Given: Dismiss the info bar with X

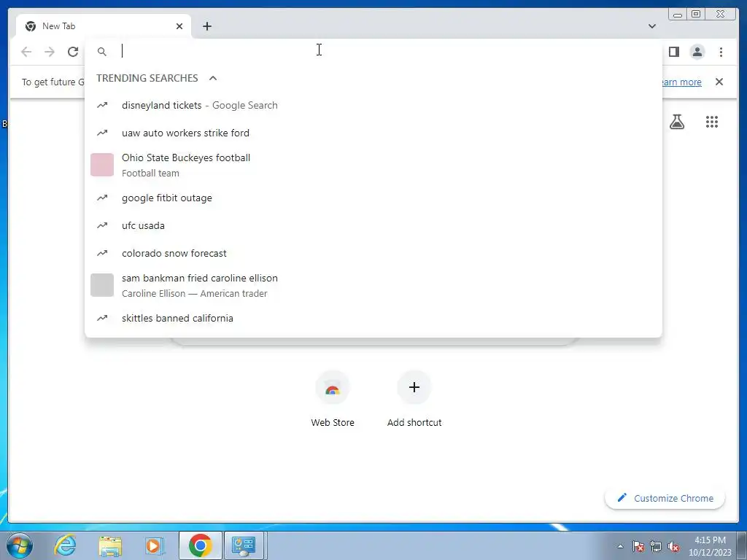Looking at the screenshot, I should [719, 82].
